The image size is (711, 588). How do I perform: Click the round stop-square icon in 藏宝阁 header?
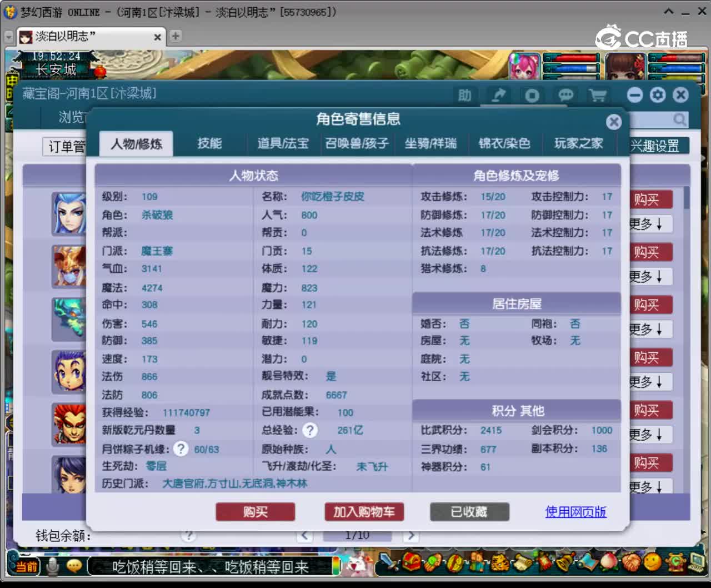[x=532, y=95]
